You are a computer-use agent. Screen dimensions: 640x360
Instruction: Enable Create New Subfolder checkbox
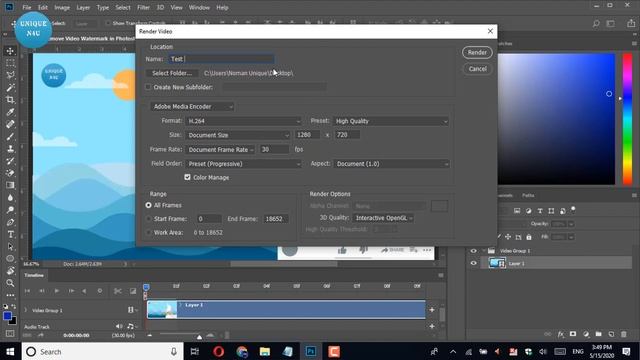[x=148, y=87]
